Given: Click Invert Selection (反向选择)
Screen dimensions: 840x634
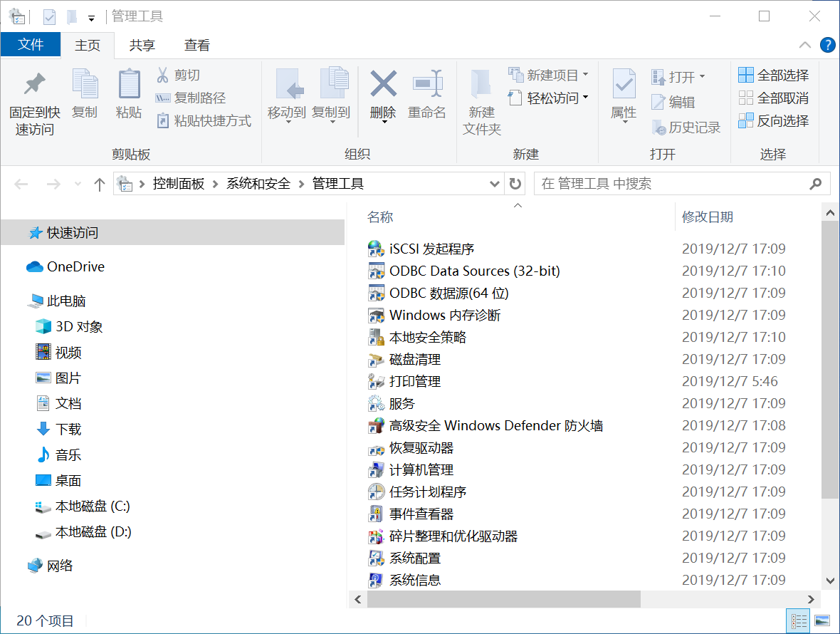Looking at the screenshot, I should pos(774,120).
